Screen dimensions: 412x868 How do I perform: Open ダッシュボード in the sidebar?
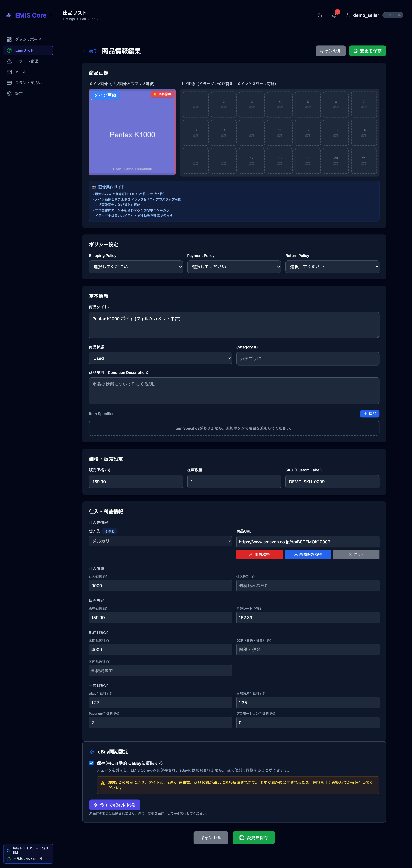(x=28, y=39)
